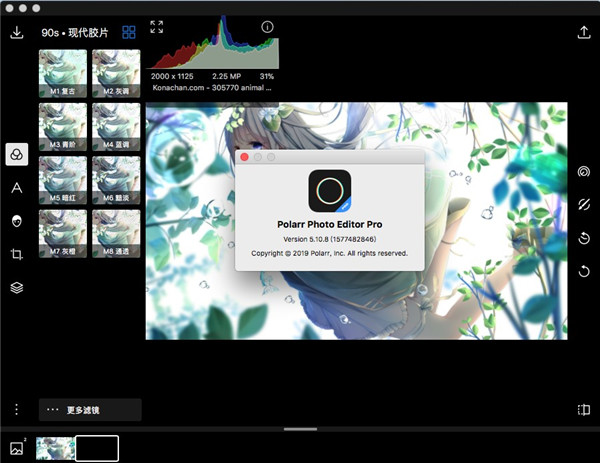The width and height of the screenshot is (600, 463).
Task: Apply the M8 通透 filter thumbnail
Action: click(x=116, y=234)
